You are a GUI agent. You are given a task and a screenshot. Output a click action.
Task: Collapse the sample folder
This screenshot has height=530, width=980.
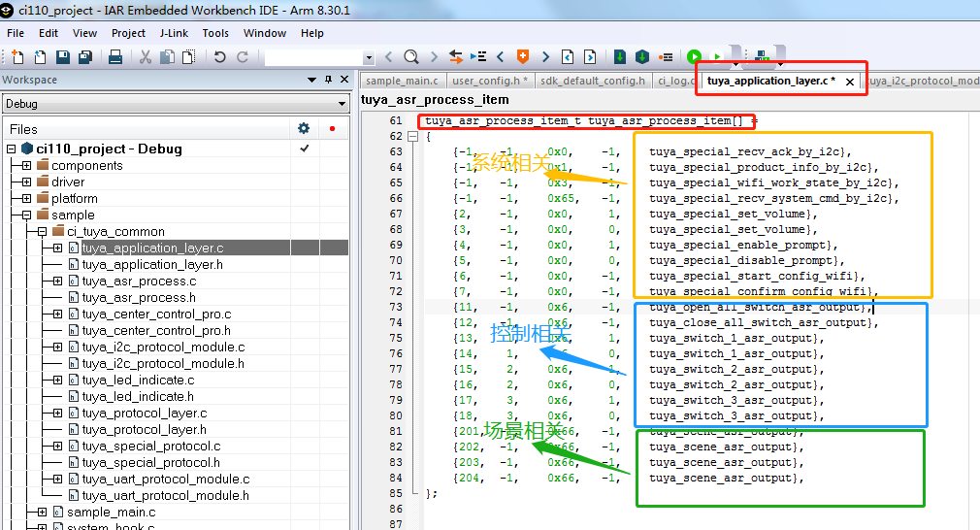coord(26,215)
